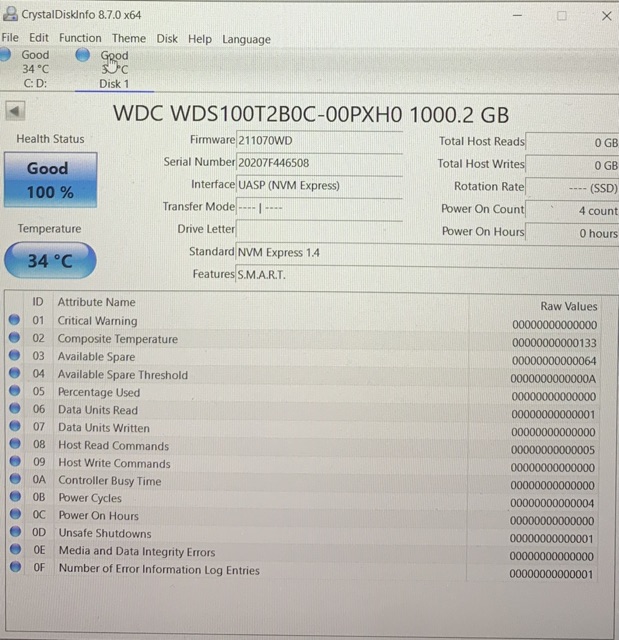The image size is (619, 640).
Task: Click raw value 000000000000A
Action: [553, 379]
